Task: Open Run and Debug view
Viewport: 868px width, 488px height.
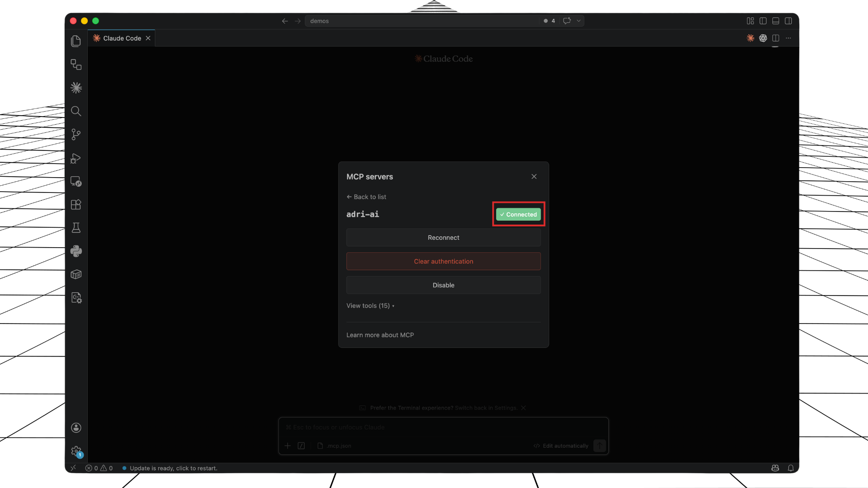Action: click(x=76, y=158)
